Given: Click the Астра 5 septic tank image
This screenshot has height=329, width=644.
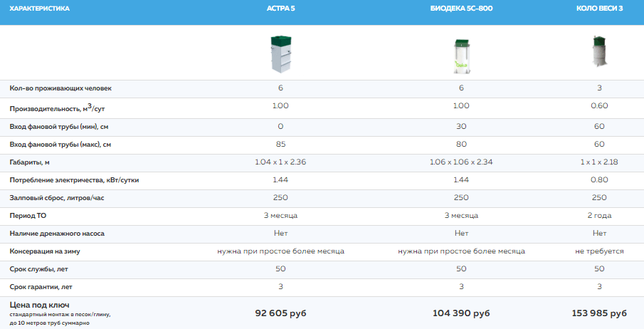Looking at the screenshot, I should 281,54.
